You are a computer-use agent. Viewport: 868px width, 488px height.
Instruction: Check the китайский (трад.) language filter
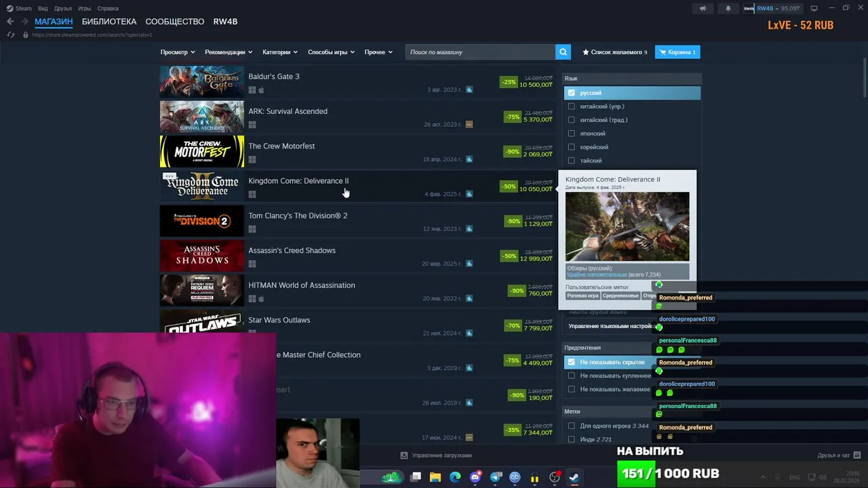(x=571, y=120)
